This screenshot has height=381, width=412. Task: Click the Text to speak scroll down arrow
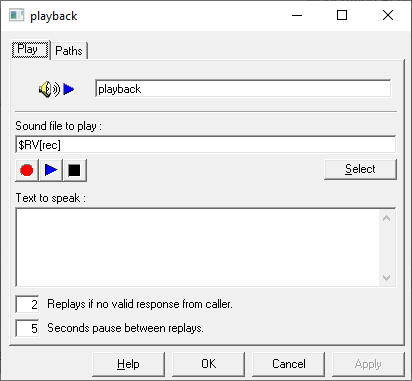point(387,277)
